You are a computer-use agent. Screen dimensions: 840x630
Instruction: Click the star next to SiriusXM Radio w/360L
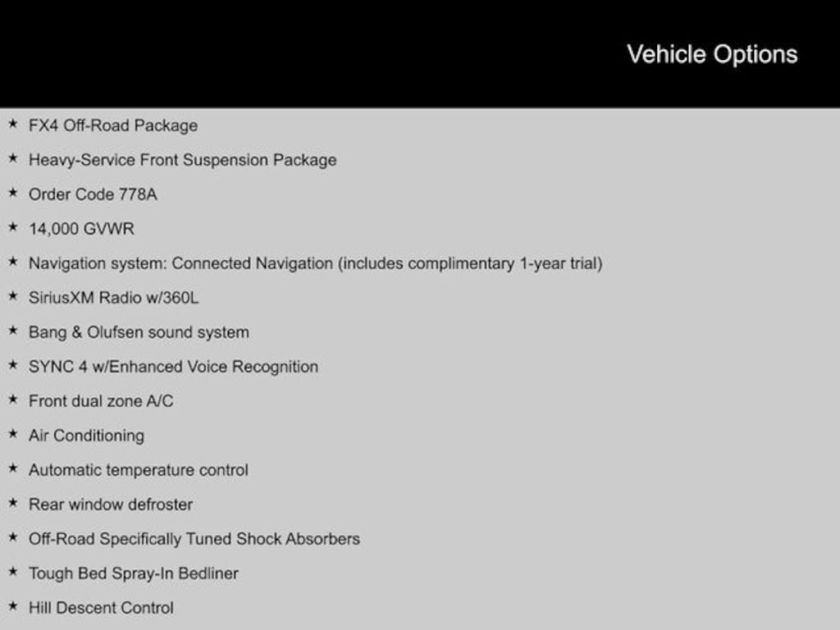click(12, 297)
